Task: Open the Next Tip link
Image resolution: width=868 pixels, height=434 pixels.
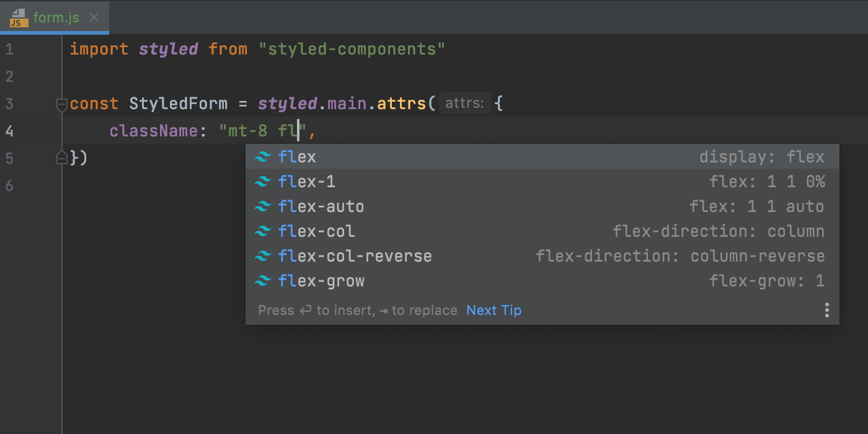Action: point(494,310)
